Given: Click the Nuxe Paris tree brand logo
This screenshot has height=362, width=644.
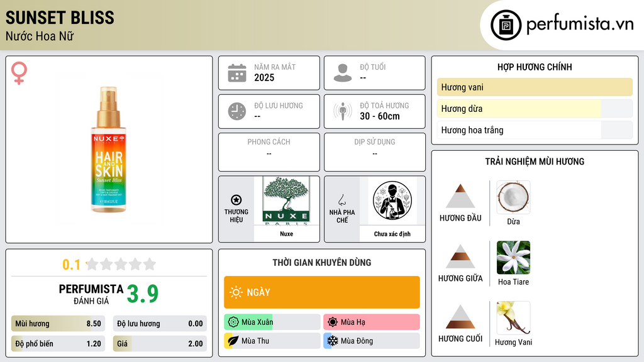Looking at the screenshot, I should [x=286, y=201].
